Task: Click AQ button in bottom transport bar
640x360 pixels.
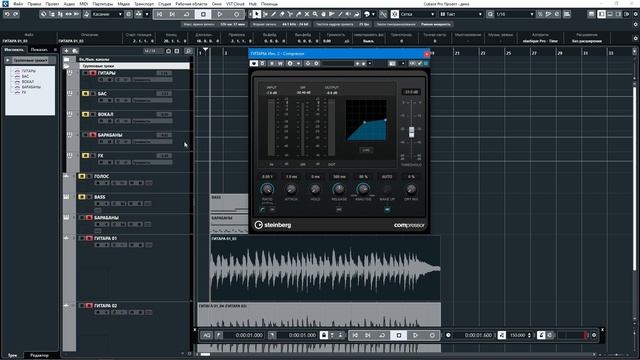Action: (x=207, y=336)
